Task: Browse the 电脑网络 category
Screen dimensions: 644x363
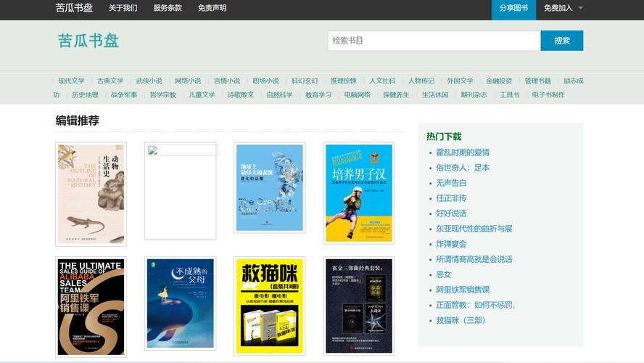Action: (358, 94)
